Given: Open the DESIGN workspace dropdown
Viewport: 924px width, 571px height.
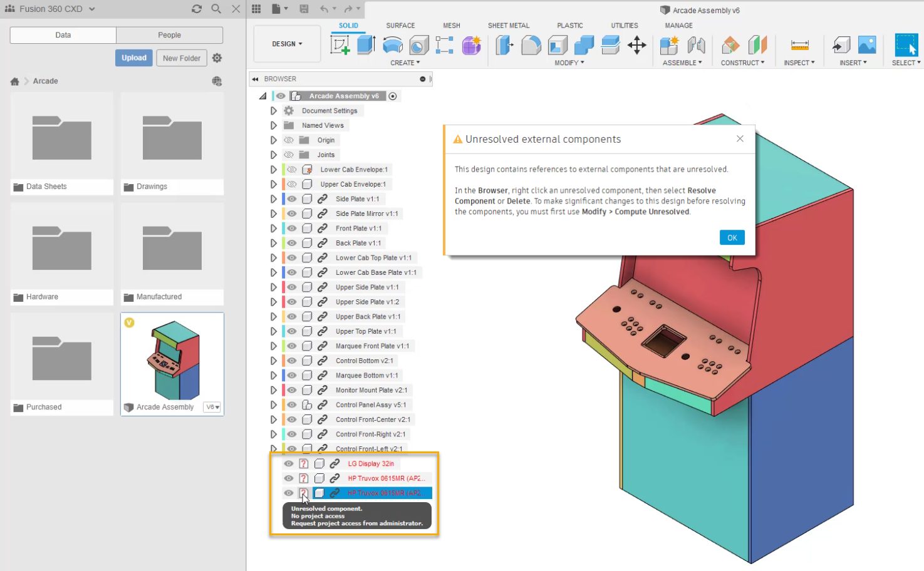Looking at the screenshot, I should 287,44.
